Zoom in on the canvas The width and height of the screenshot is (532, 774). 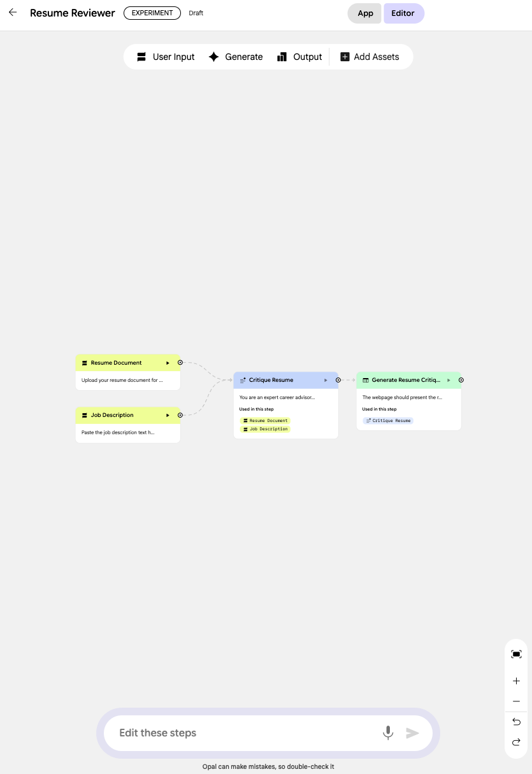(x=516, y=681)
